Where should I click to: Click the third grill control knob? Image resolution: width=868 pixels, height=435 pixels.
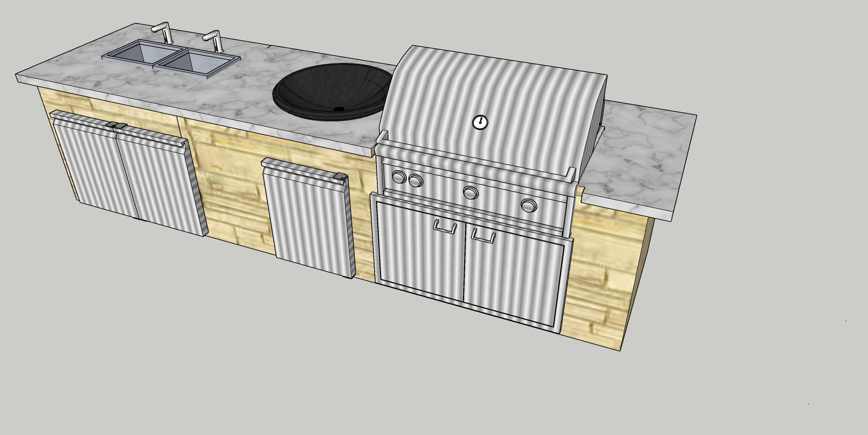point(470,193)
